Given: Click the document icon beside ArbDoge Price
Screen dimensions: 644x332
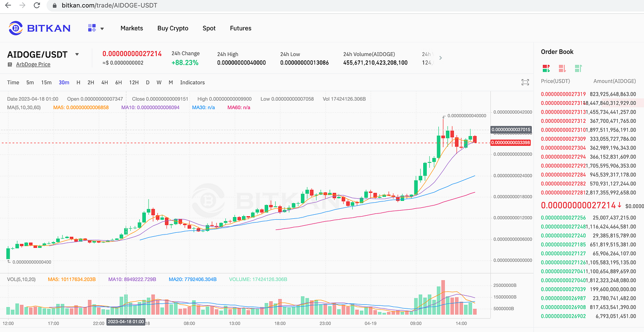Looking at the screenshot, I should (x=10, y=64).
